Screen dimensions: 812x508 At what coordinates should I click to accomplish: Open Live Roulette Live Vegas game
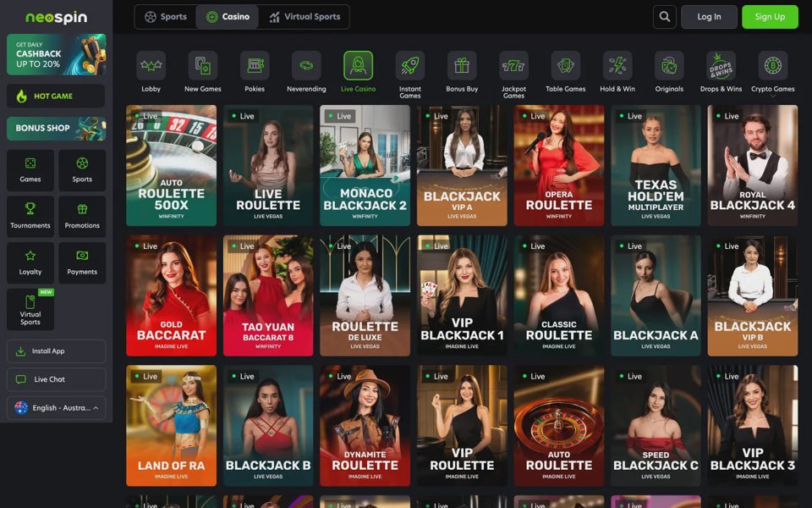[268, 165]
